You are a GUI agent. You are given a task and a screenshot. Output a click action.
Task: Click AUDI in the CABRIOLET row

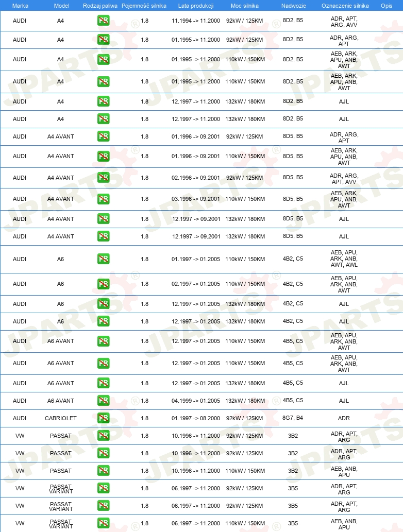(x=20, y=418)
